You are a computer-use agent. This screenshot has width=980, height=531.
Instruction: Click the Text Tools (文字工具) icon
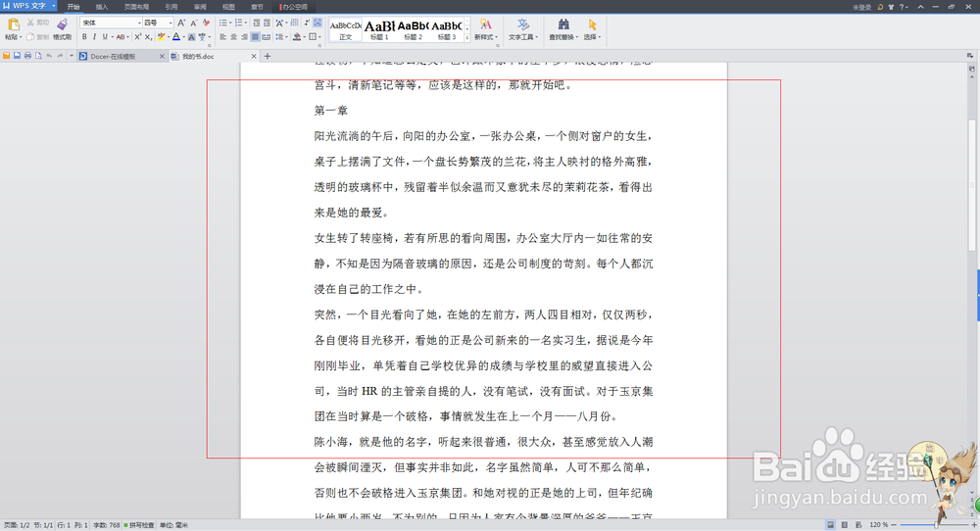523,24
